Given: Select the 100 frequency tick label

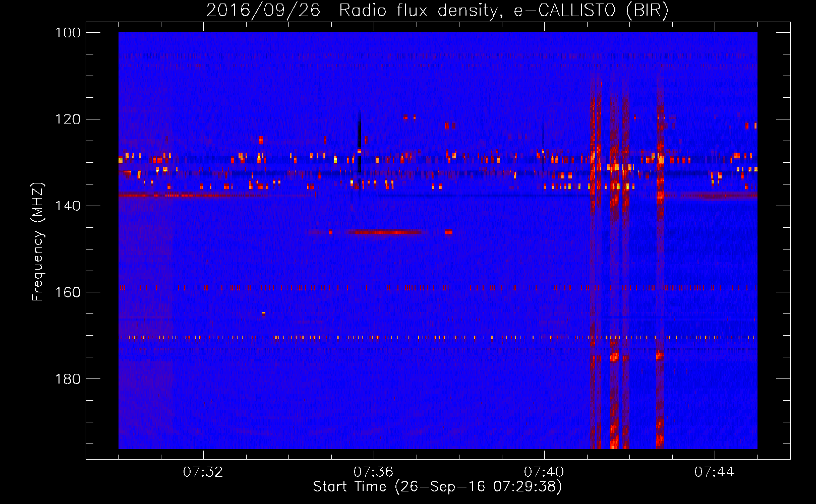Looking at the screenshot, I should click(x=68, y=33).
